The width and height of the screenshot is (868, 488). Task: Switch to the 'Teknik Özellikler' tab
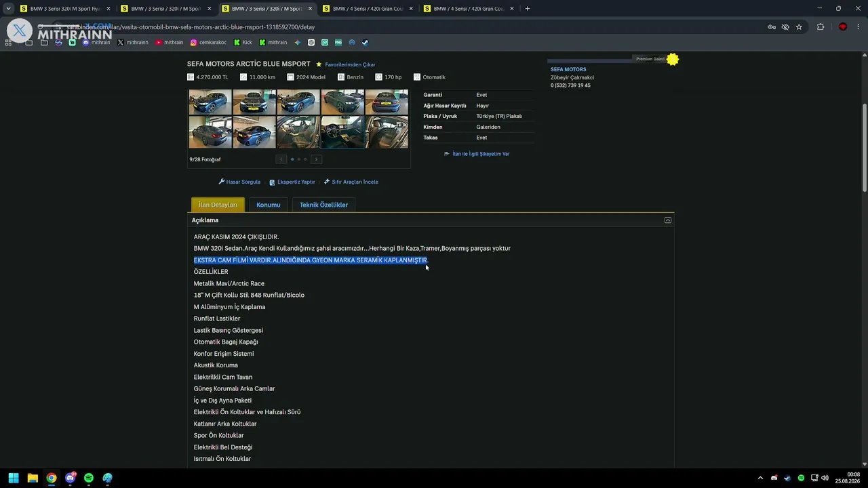(323, 205)
